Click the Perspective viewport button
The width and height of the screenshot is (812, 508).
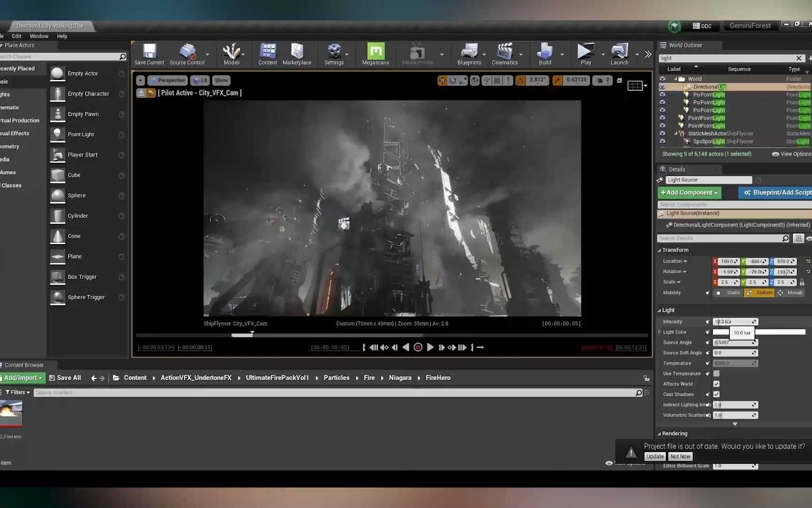pos(168,80)
